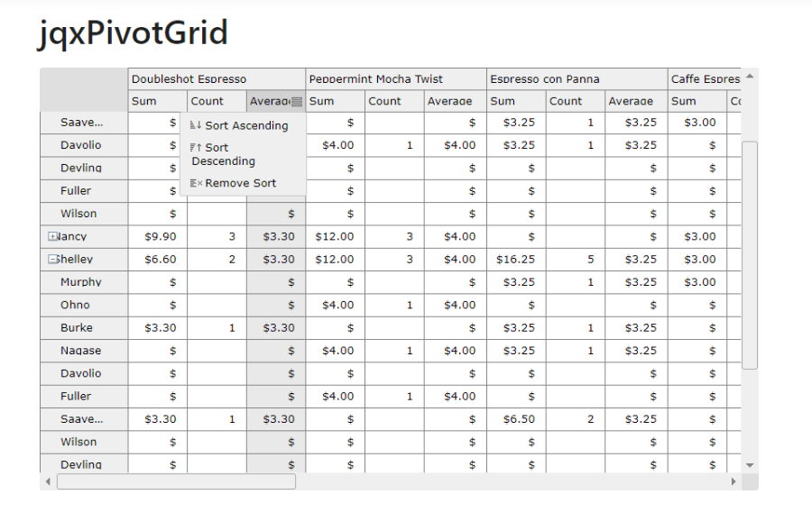Screen dimensions: 812x531
Task: Click the $6.50 cell in Saave... row
Action: coord(516,419)
